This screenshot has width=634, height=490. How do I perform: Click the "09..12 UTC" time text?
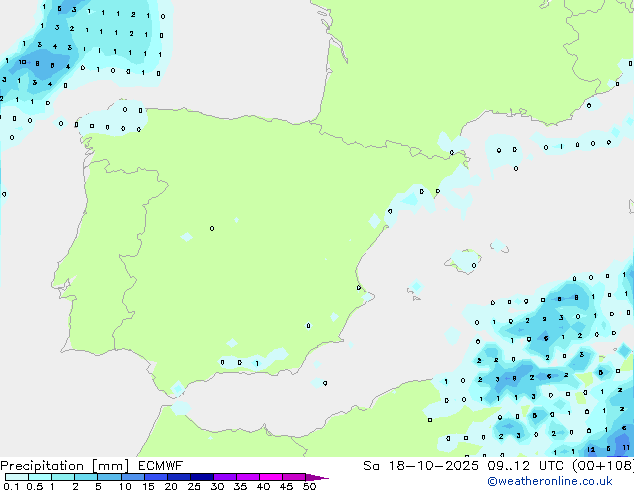coord(526,466)
